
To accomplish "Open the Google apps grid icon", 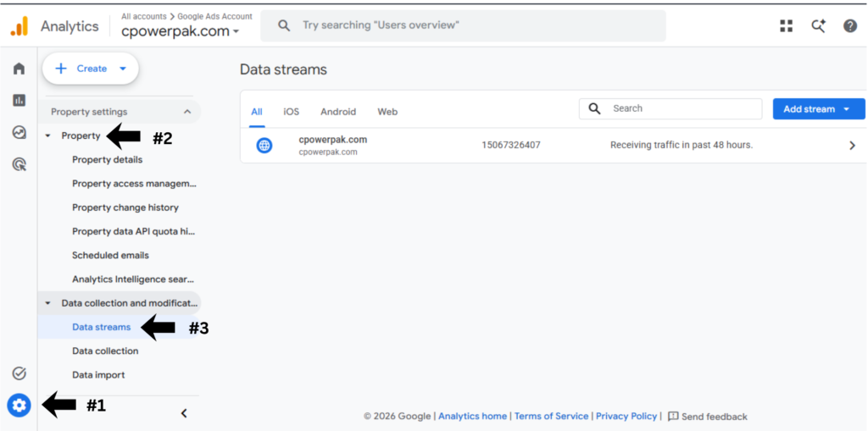I will pyautogui.click(x=786, y=26).
